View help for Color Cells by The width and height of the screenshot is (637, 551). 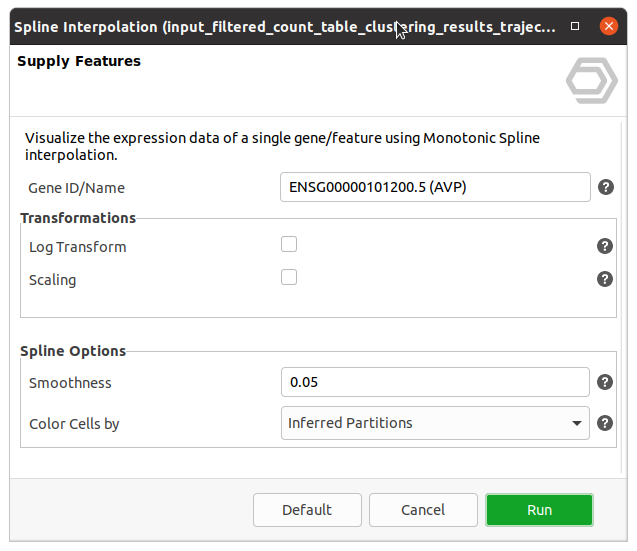[x=605, y=423]
